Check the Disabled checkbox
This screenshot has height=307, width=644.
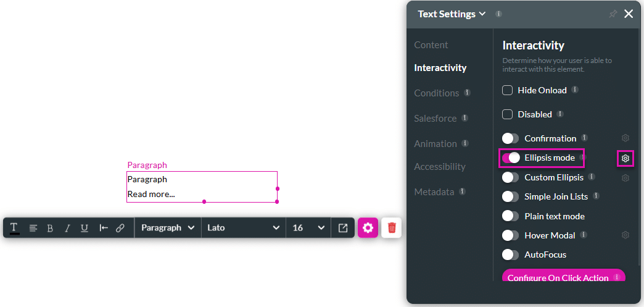[x=508, y=114]
